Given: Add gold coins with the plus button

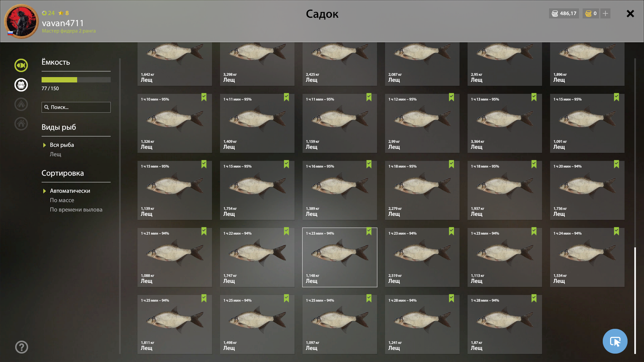Looking at the screenshot, I should click(605, 13).
